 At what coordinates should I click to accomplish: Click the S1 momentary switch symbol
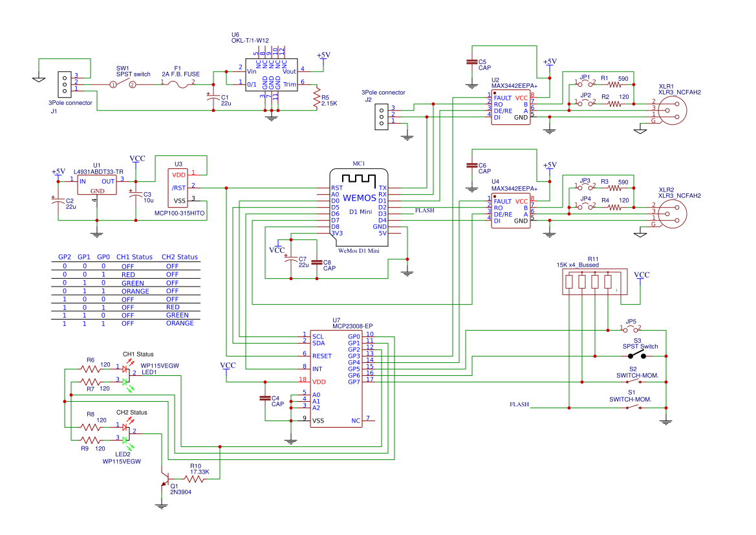tap(634, 408)
